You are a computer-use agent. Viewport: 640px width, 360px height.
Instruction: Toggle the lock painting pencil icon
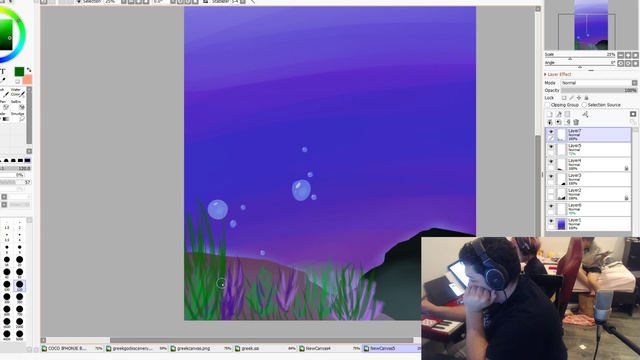click(x=571, y=98)
